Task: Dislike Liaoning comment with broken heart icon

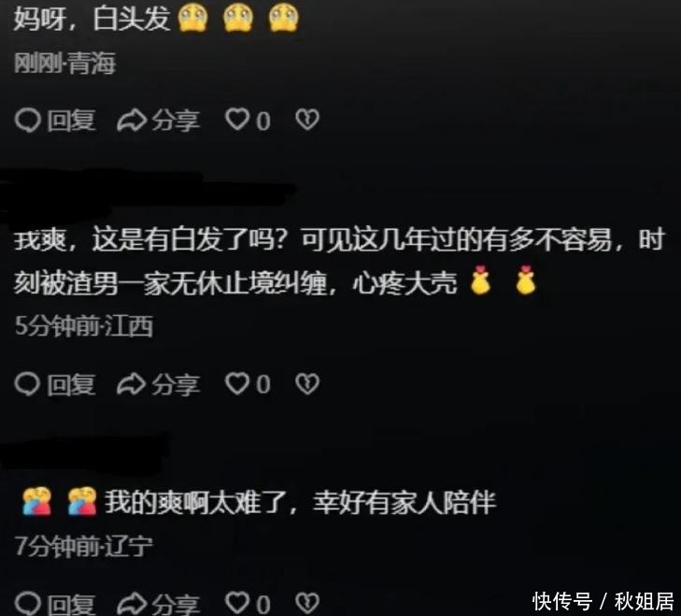Action: [307, 603]
